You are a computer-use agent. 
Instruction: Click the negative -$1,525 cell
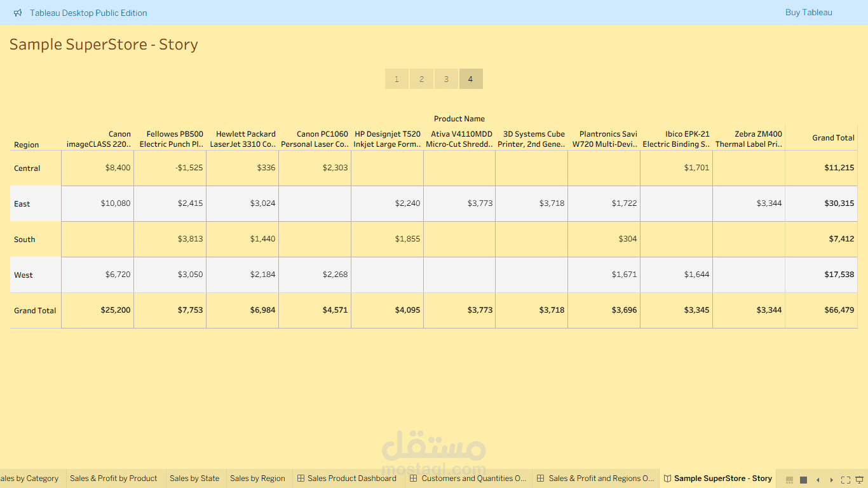tap(170, 168)
